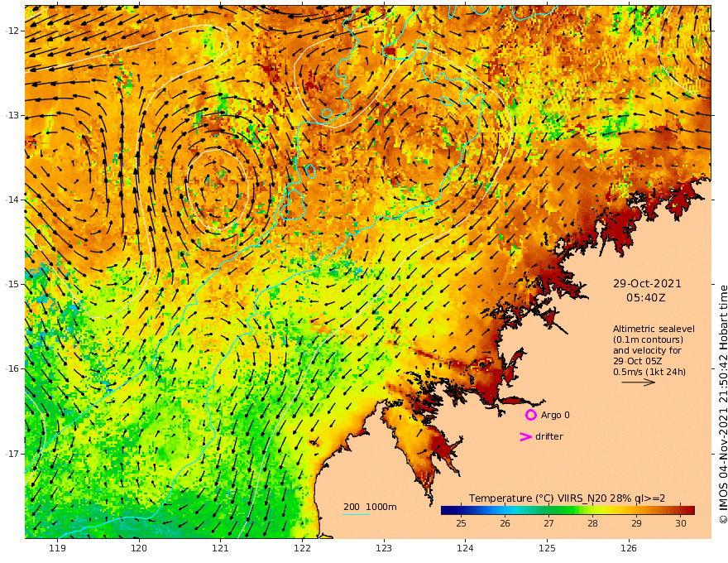Click longitude axis label 123
The height and width of the screenshot is (563, 728).
[384, 548]
